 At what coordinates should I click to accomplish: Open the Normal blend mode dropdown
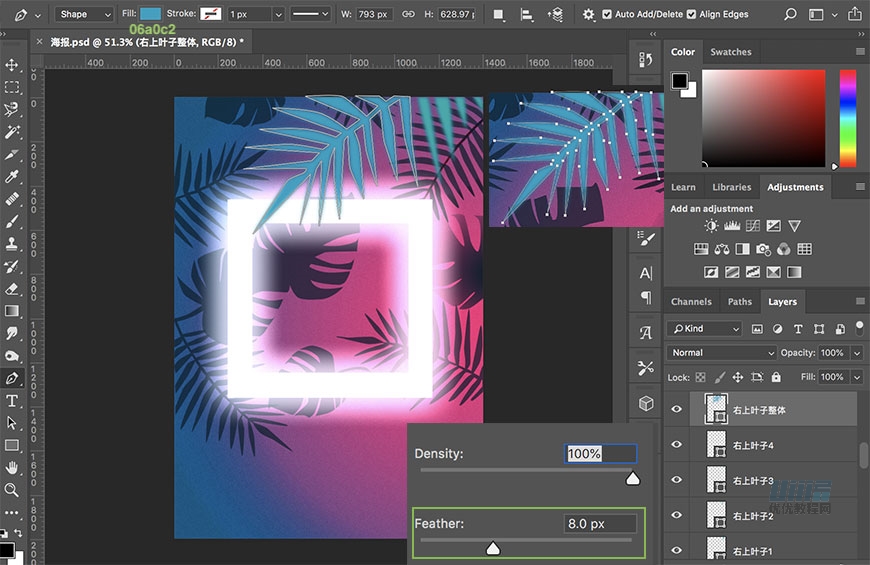tap(722, 353)
